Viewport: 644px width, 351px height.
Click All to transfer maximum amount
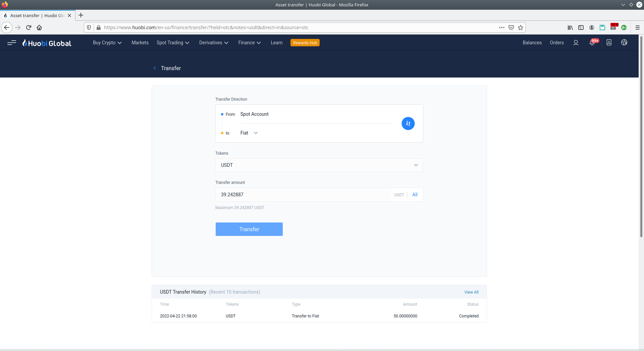415,195
